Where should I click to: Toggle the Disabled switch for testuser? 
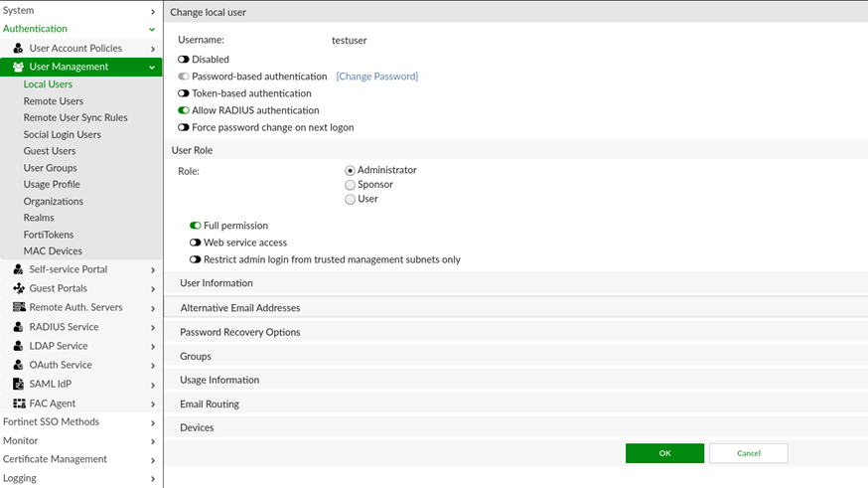[x=184, y=60]
